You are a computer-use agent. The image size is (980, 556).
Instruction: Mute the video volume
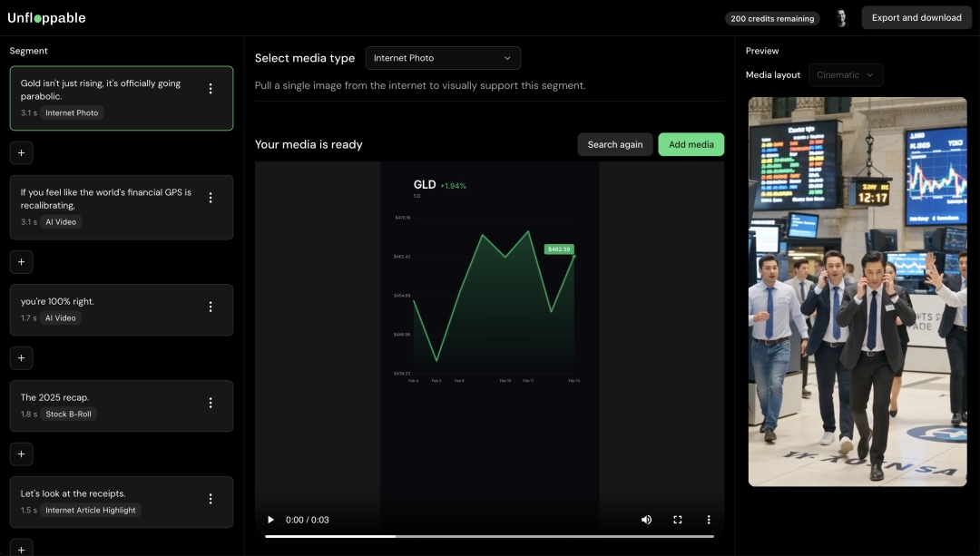(646, 520)
